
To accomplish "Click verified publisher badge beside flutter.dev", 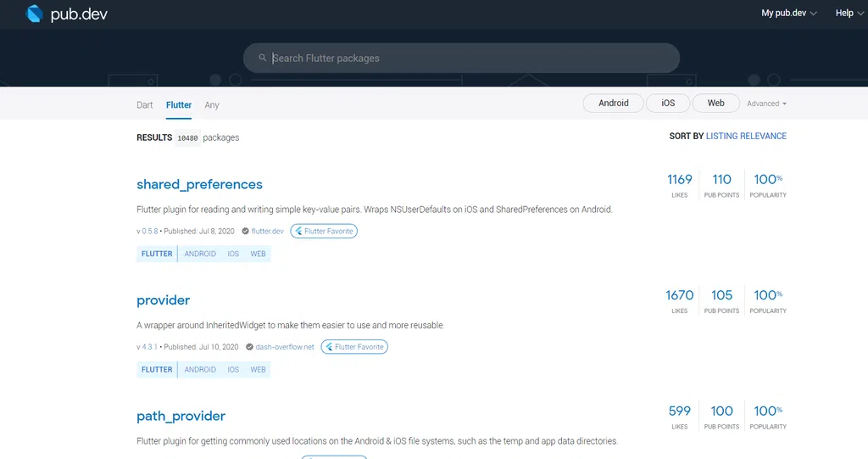I will point(245,231).
